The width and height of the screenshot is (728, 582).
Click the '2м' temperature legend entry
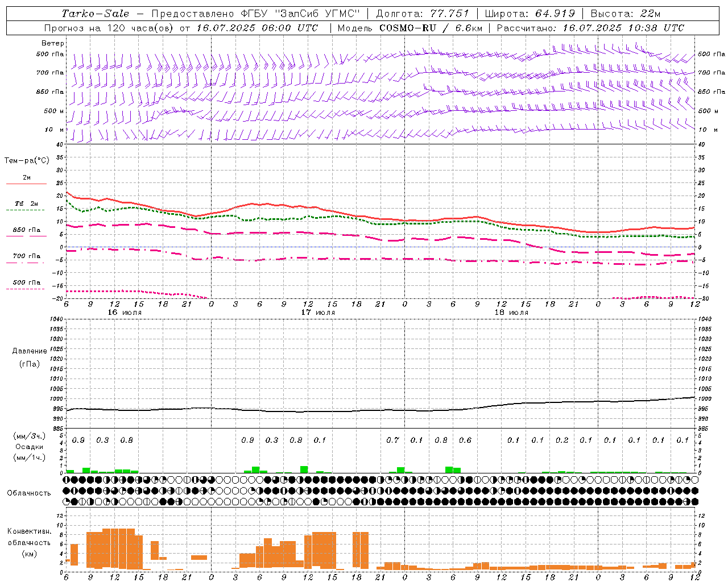(x=27, y=178)
